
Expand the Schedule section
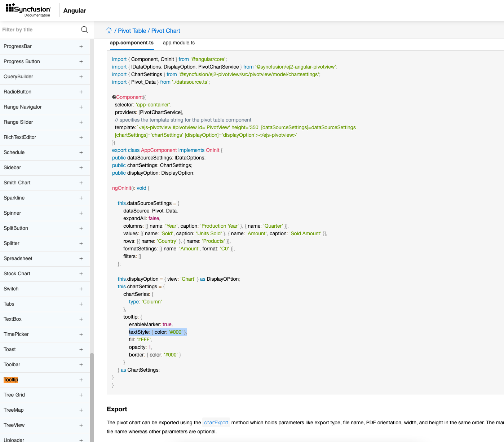pyautogui.click(x=81, y=152)
